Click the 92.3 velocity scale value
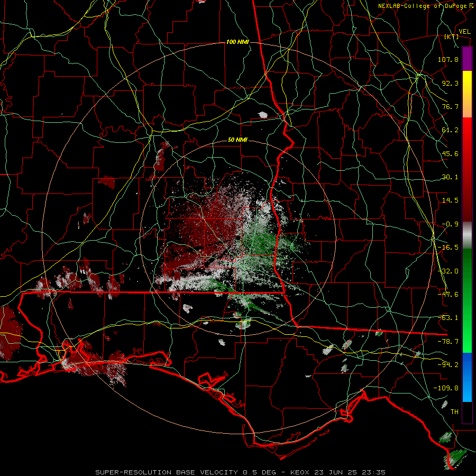The height and width of the screenshot is (476, 476). pos(450,83)
